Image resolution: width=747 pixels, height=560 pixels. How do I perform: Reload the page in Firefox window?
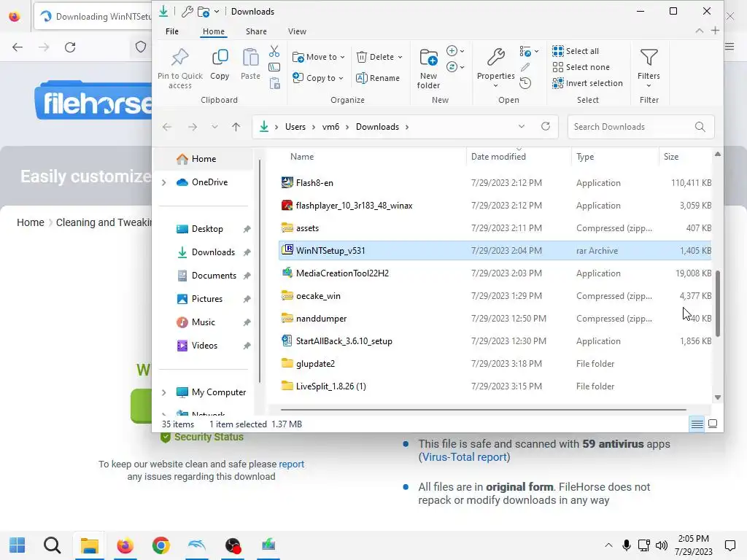point(70,47)
